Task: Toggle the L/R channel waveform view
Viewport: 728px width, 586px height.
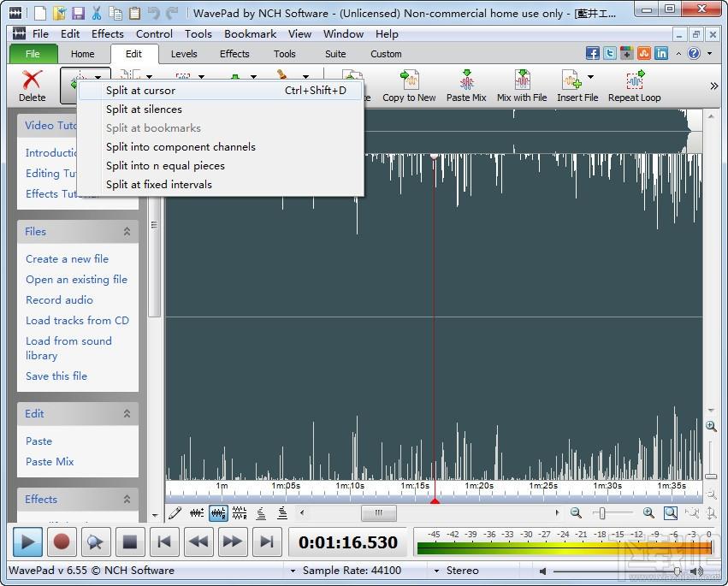Action: (x=218, y=513)
